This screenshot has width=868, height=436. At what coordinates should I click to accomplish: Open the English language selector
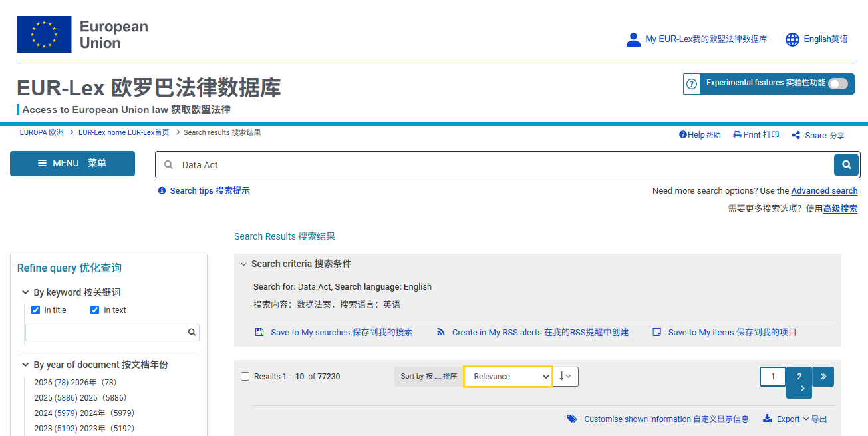(x=816, y=39)
